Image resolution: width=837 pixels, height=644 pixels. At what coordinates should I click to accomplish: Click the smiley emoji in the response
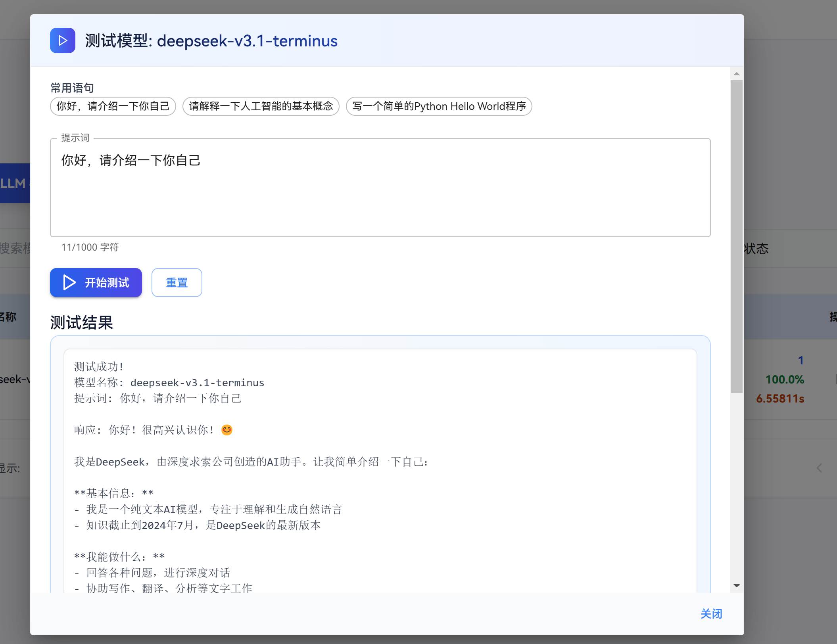(x=227, y=430)
